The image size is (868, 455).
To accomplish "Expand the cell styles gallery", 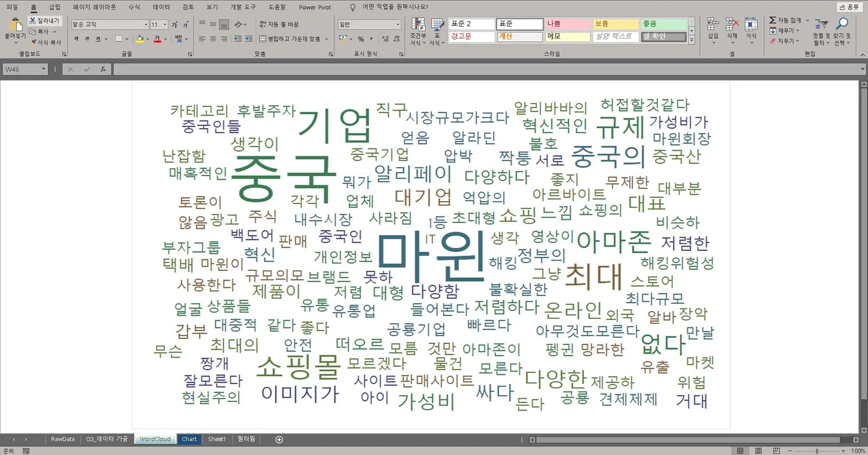I will pyautogui.click(x=691, y=40).
